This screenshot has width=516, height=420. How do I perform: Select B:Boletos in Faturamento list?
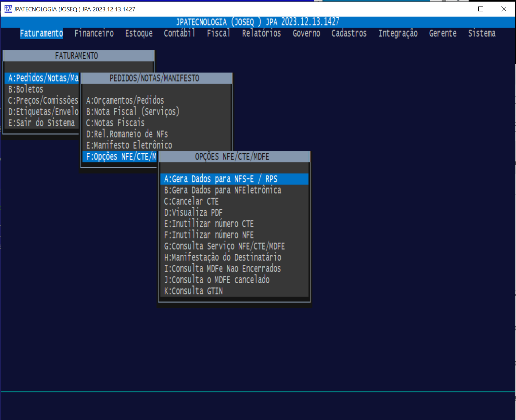[x=26, y=89]
